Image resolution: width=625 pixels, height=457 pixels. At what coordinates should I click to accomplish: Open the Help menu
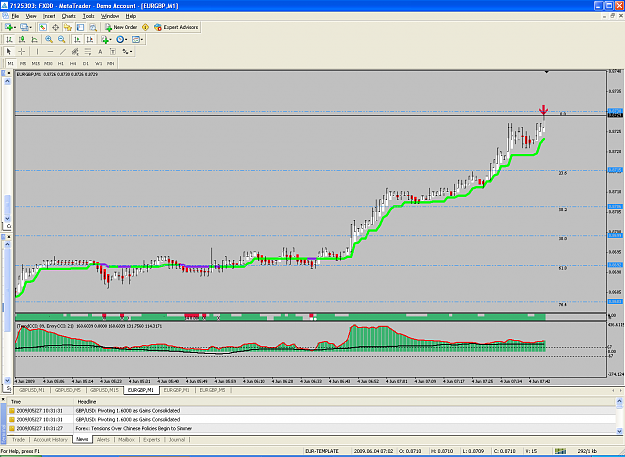click(131, 16)
